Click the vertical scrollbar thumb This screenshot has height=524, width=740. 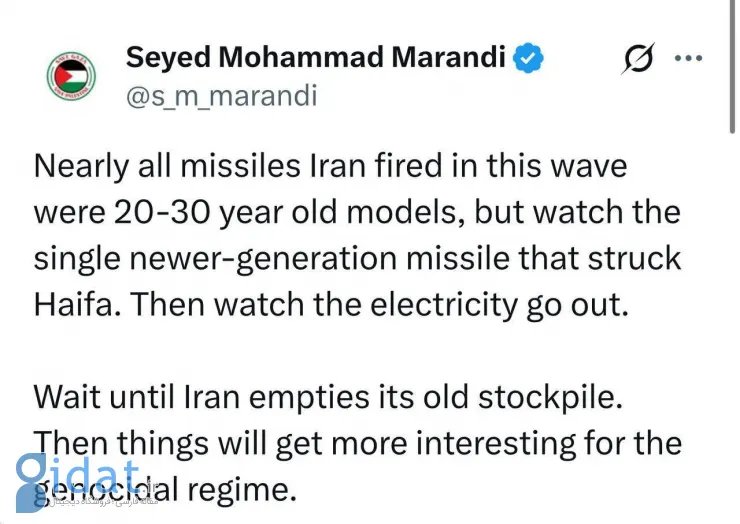tap(732, 66)
